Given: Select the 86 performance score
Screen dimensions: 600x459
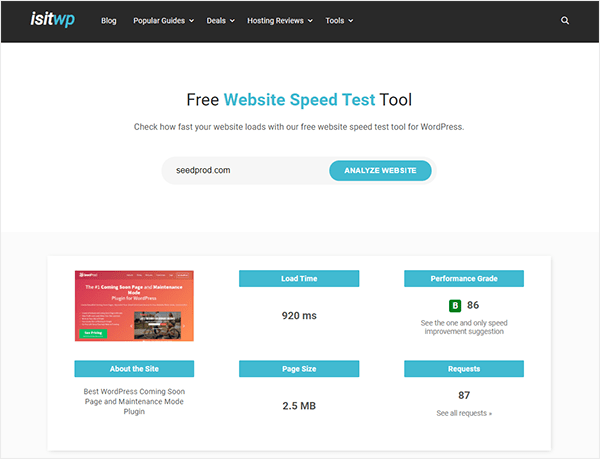Looking at the screenshot, I should pos(473,305).
